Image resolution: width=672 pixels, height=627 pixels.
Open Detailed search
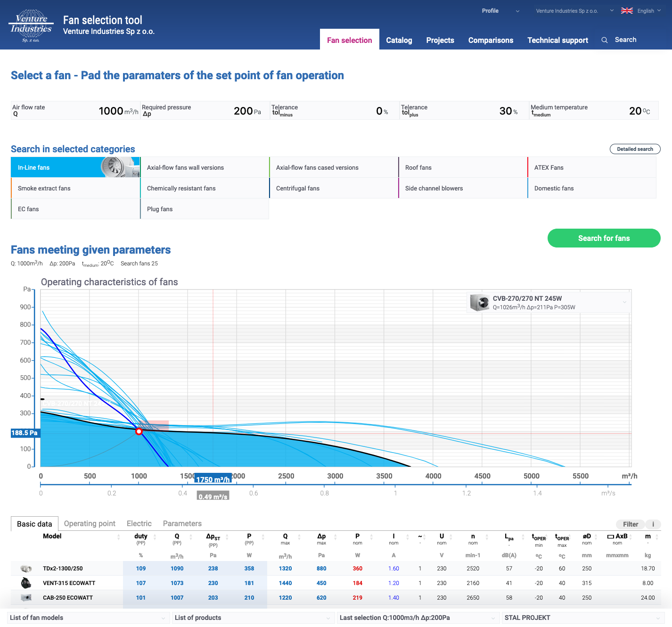coord(635,149)
